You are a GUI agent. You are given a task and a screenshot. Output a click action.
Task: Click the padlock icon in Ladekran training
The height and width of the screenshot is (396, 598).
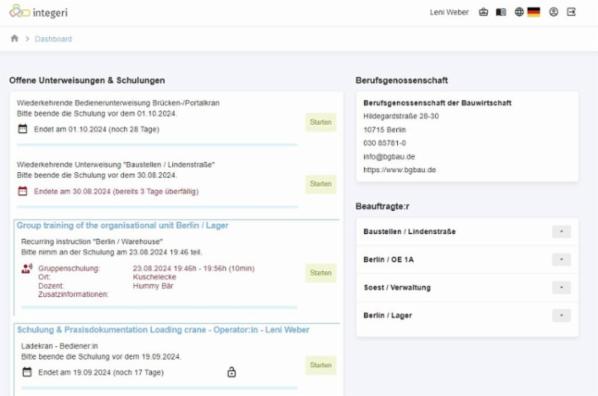point(231,372)
